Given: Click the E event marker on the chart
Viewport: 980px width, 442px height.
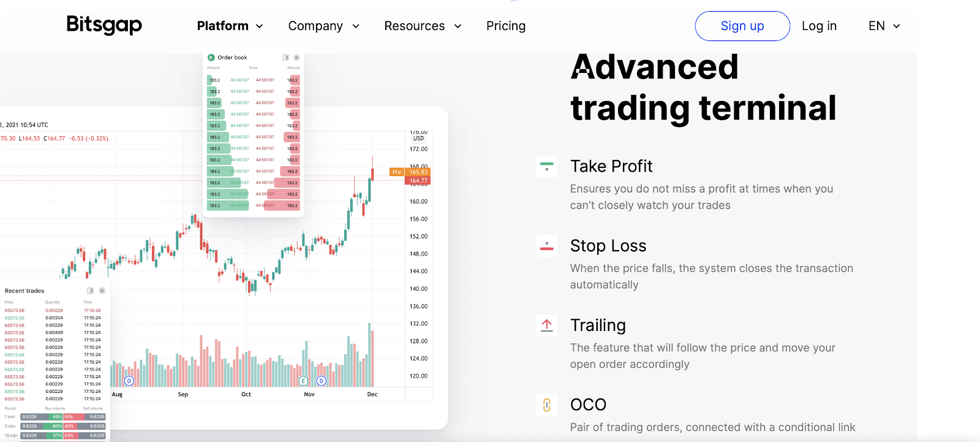Looking at the screenshot, I should [303, 381].
